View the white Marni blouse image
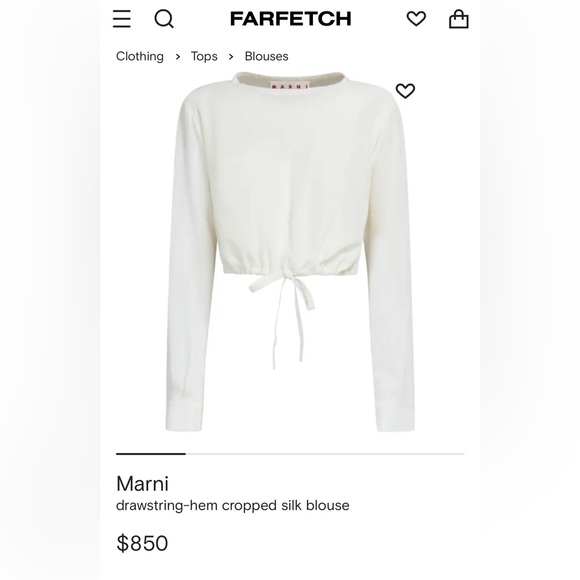This screenshot has width=580, height=580. 290,252
